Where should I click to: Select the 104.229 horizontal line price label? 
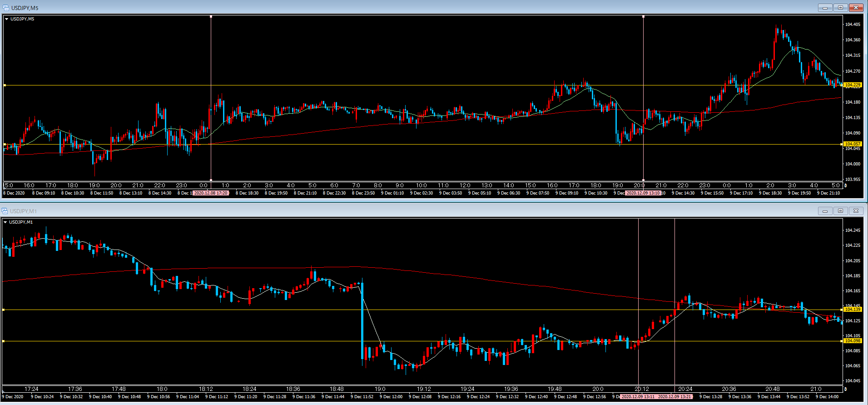[853, 85]
